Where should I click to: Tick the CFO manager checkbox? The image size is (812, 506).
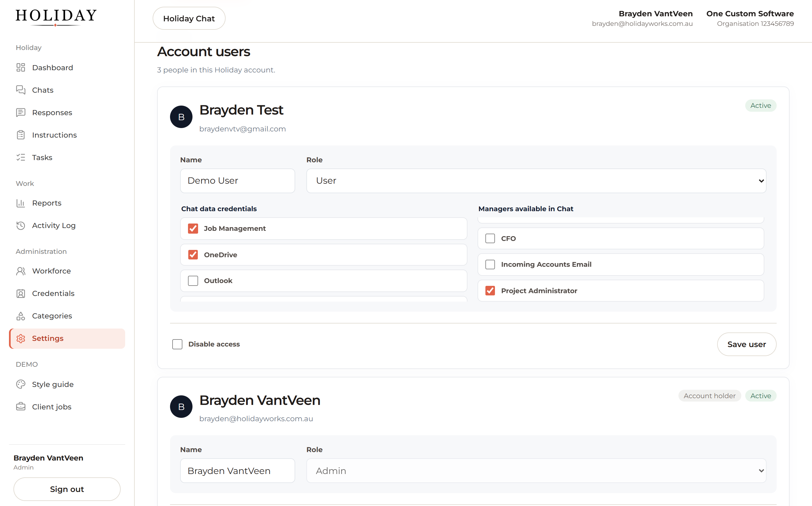(490, 239)
